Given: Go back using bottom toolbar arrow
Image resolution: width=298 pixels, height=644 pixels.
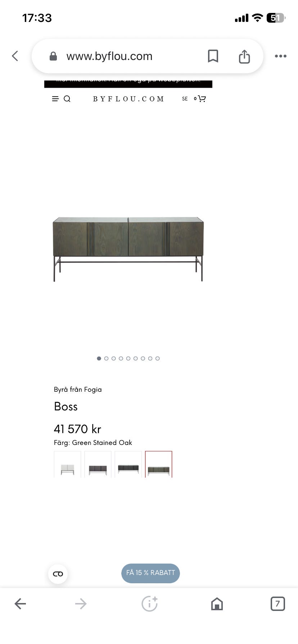Looking at the screenshot, I should [x=20, y=604].
